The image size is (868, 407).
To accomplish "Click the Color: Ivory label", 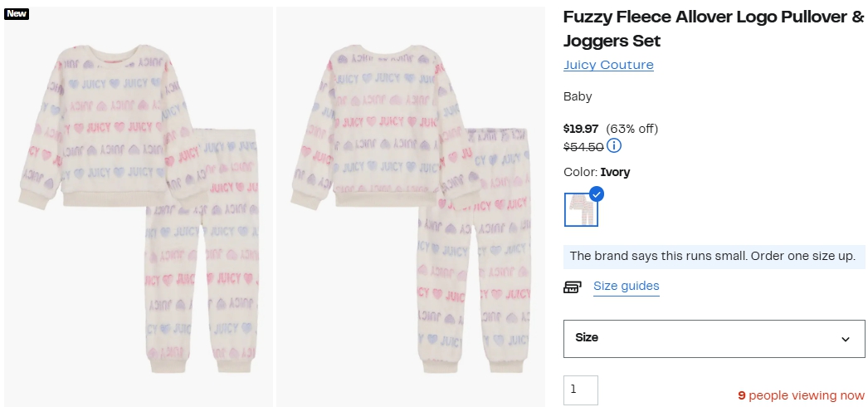I will tap(597, 172).
